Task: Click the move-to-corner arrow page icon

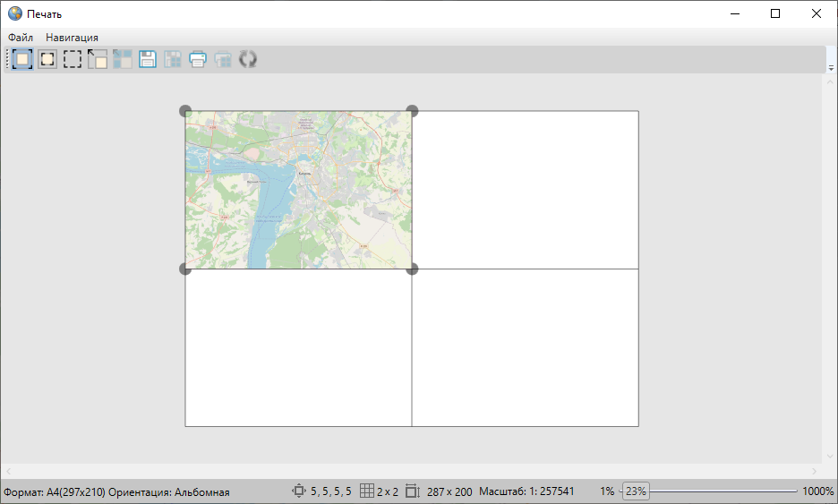Action: (x=98, y=60)
